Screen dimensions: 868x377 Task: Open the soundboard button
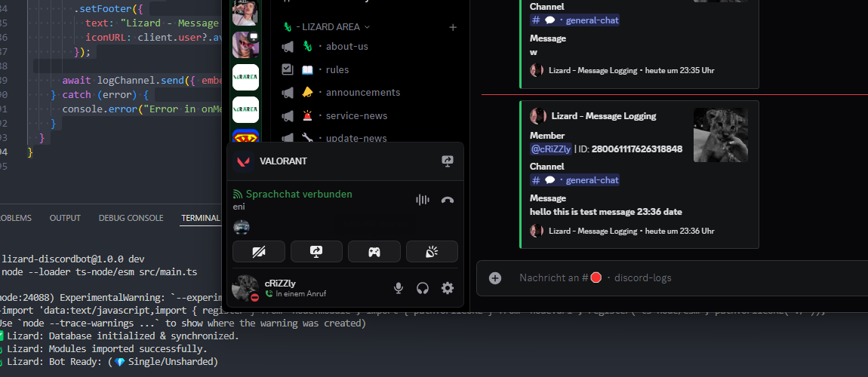click(432, 252)
